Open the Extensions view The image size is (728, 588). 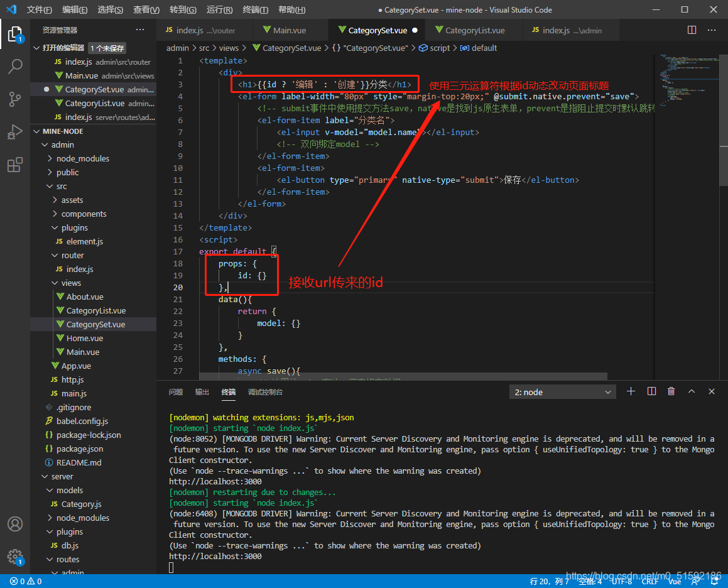[15, 165]
